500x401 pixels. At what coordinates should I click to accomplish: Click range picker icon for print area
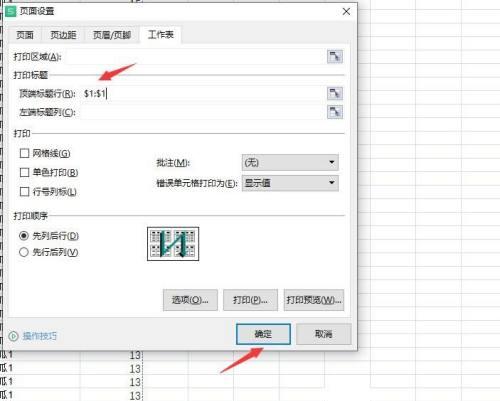(335, 57)
